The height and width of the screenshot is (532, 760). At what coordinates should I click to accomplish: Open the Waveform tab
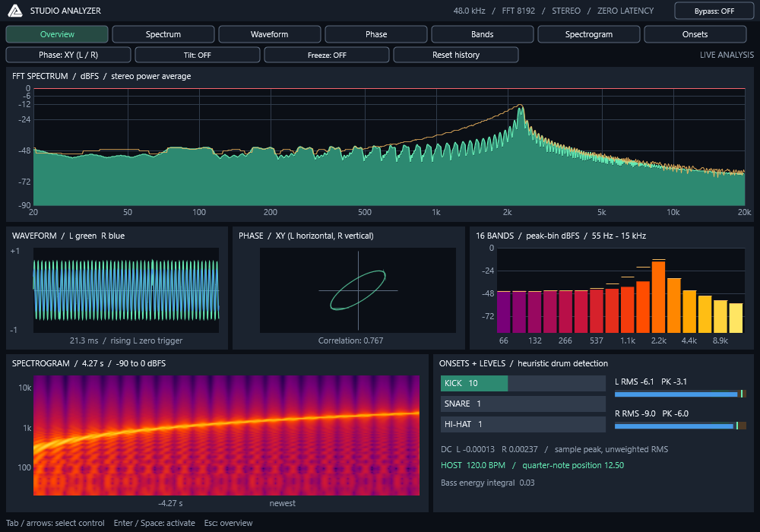(270, 34)
